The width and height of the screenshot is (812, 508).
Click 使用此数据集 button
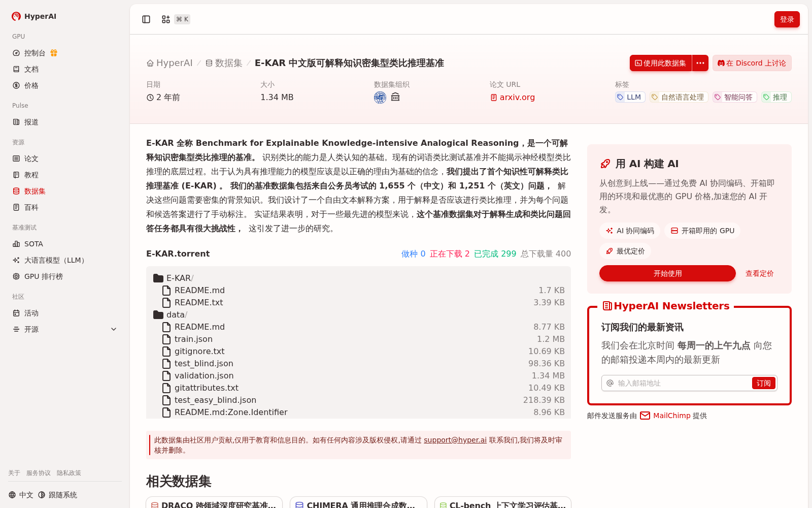pos(660,63)
